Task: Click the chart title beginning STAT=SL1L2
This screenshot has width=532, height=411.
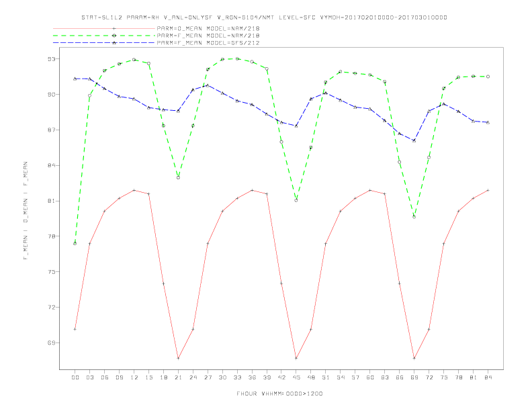Action: point(264,17)
